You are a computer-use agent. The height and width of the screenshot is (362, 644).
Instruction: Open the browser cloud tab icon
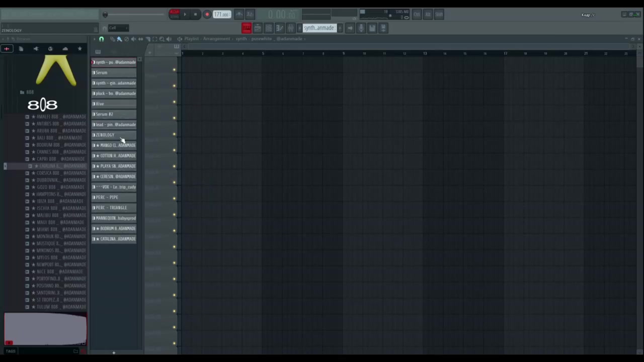65,49
